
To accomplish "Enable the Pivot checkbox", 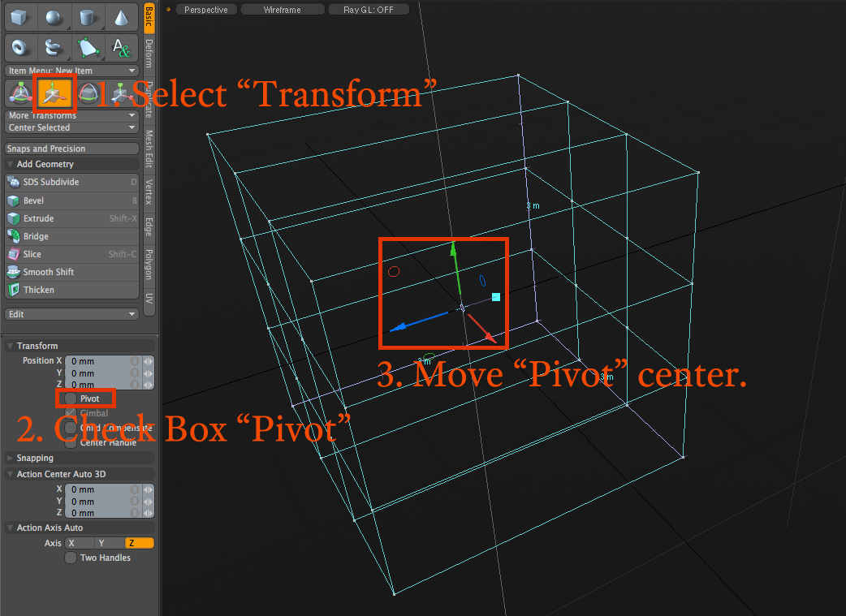I will (71, 398).
